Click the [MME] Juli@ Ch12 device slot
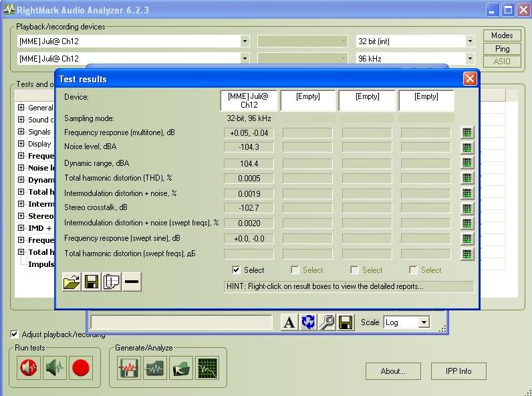 pyautogui.click(x=249, y=100)
